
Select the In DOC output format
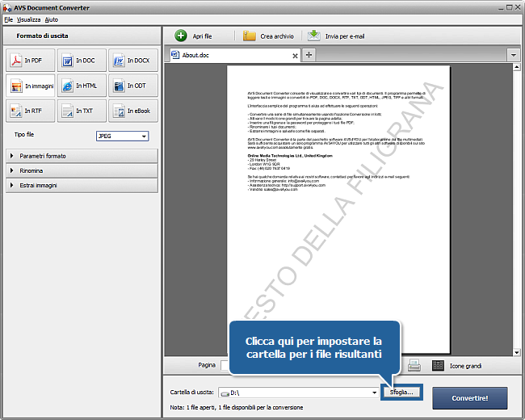click(82, 61)
